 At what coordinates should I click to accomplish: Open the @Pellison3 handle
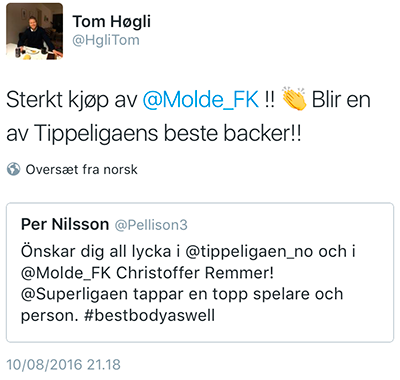coord(151,225)
